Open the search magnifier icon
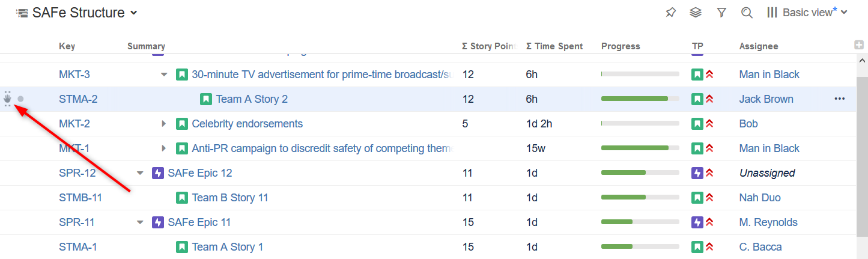The width and height of the screenshot is (868, 259). point(747,13)
